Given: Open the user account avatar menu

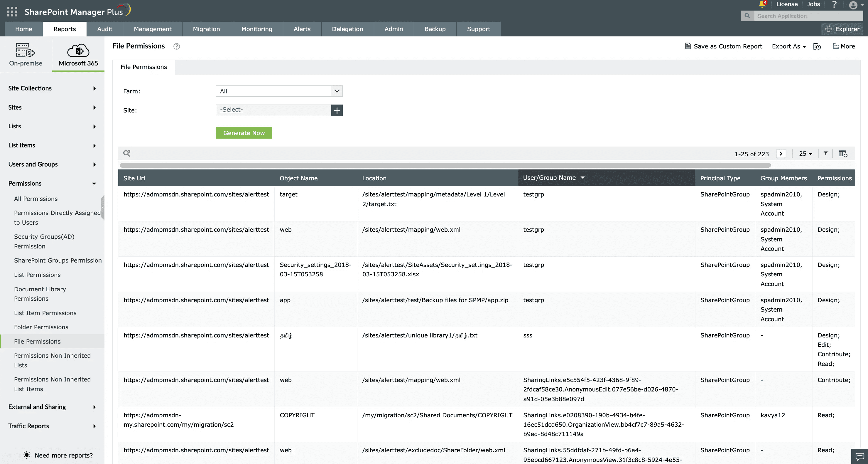Looking at the screenshot, I should coord(856,5).
